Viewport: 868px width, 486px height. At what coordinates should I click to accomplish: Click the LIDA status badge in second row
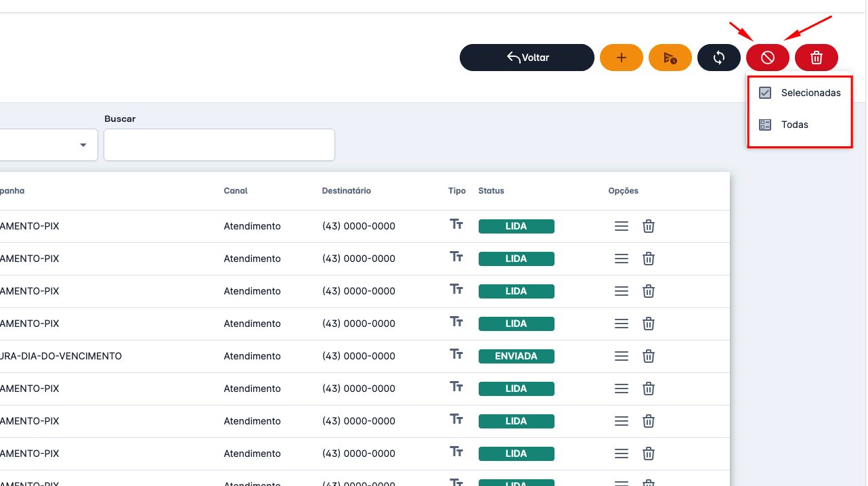516,259
